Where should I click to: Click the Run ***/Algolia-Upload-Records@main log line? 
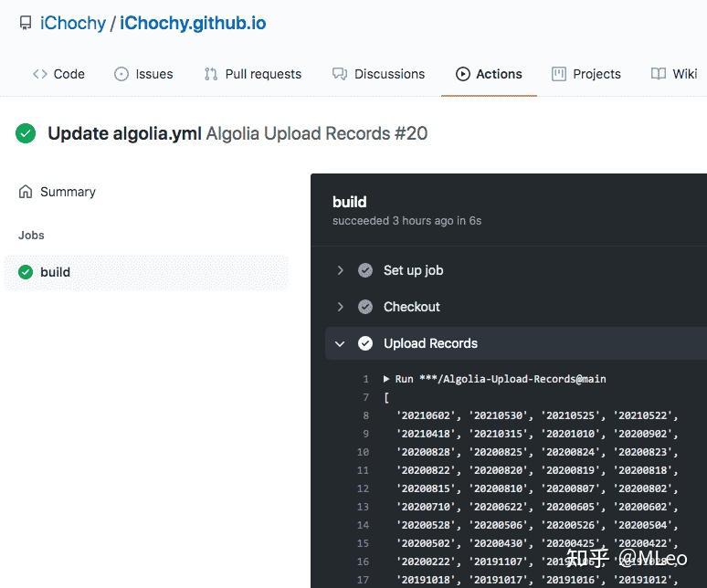(501, 379)
